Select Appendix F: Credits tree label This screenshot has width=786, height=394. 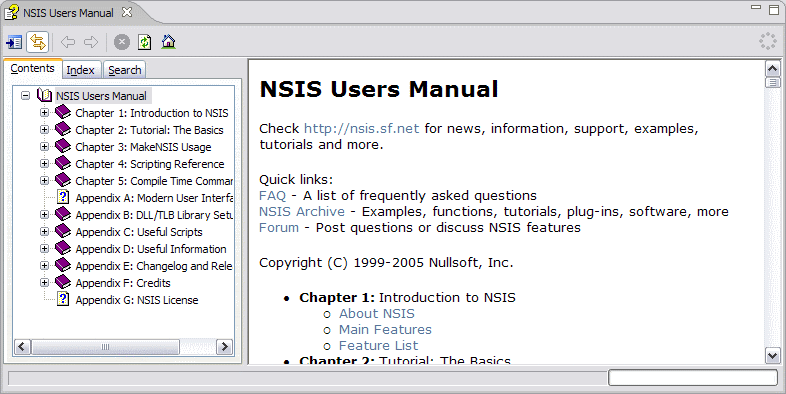(123, 283)
